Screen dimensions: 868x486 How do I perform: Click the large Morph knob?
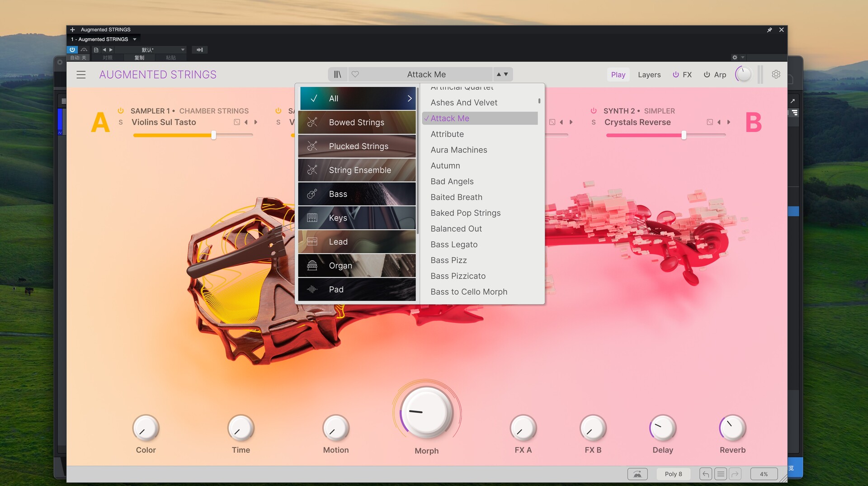coord(426,412)
